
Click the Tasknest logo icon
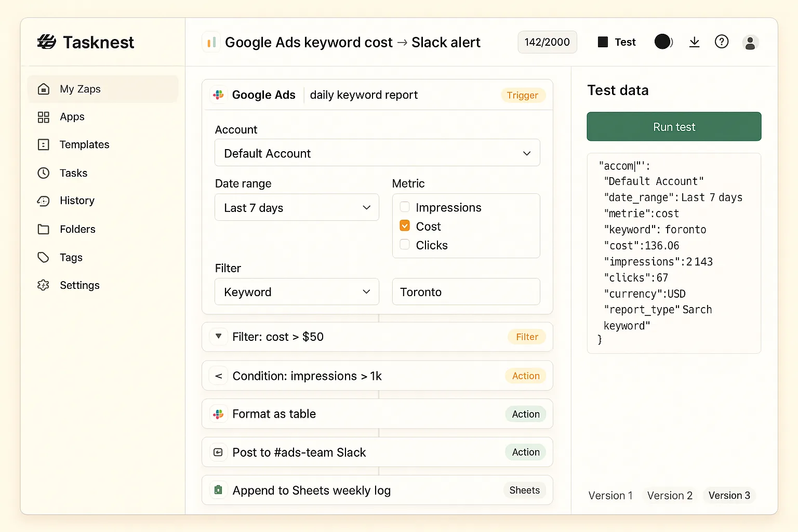47,42
